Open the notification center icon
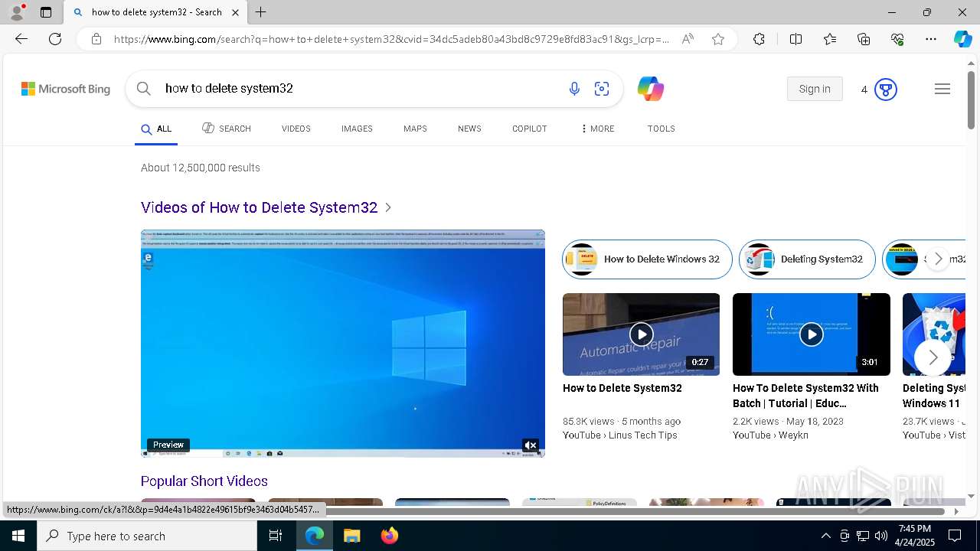 [x=955, y=536]
